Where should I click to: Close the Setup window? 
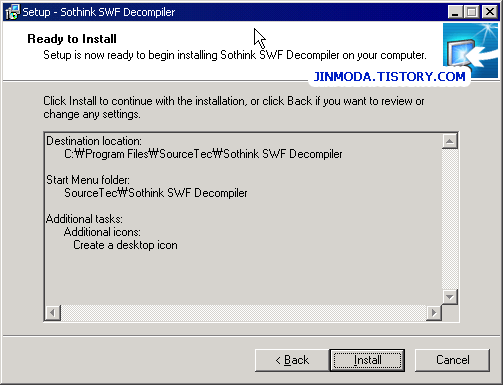pyautogui.click(x=490, y=12)
